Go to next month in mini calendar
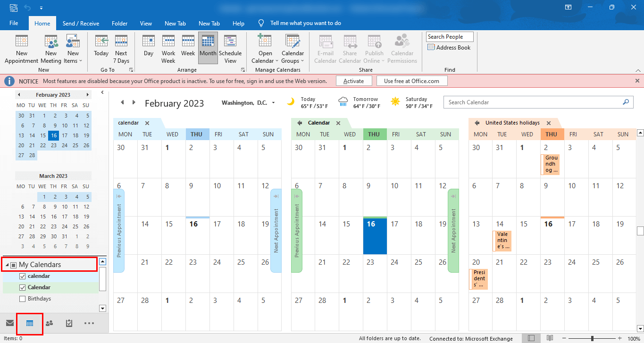Screen dimensions: 644x343 tap(87, 95)
